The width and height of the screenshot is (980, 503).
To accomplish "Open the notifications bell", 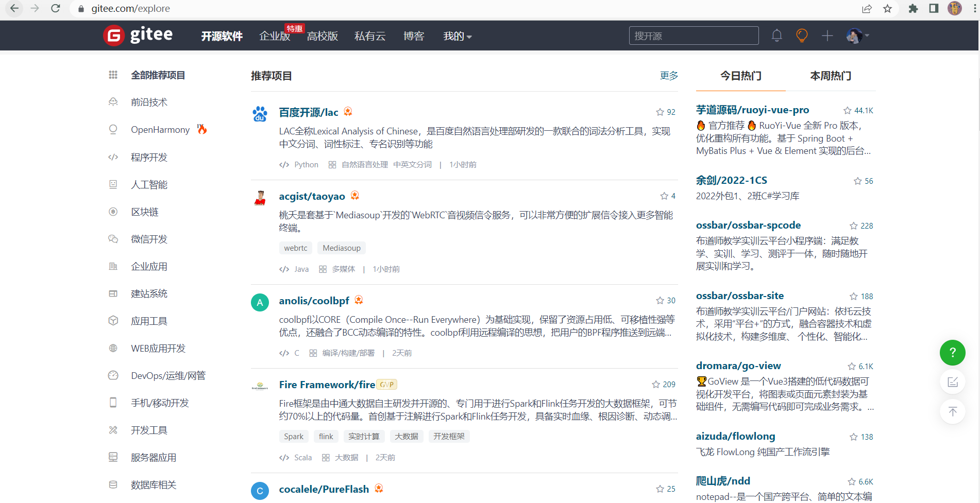I will tap(776, 36).
